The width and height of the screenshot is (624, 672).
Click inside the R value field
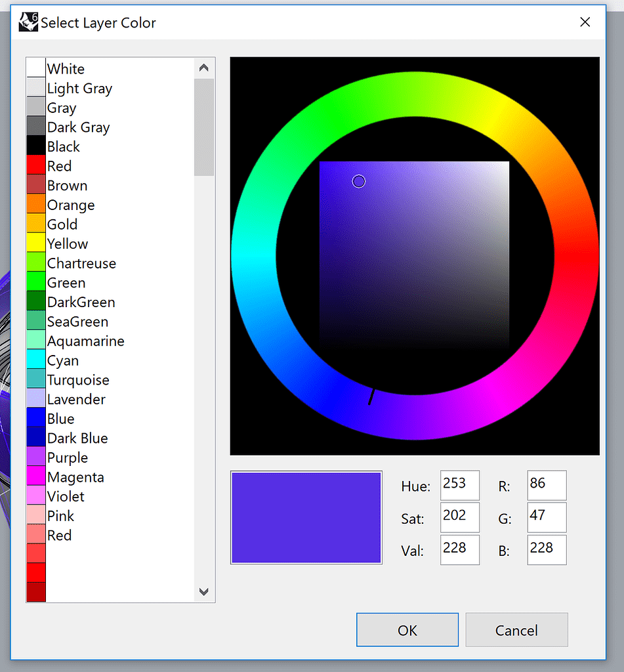pos(547,485)
